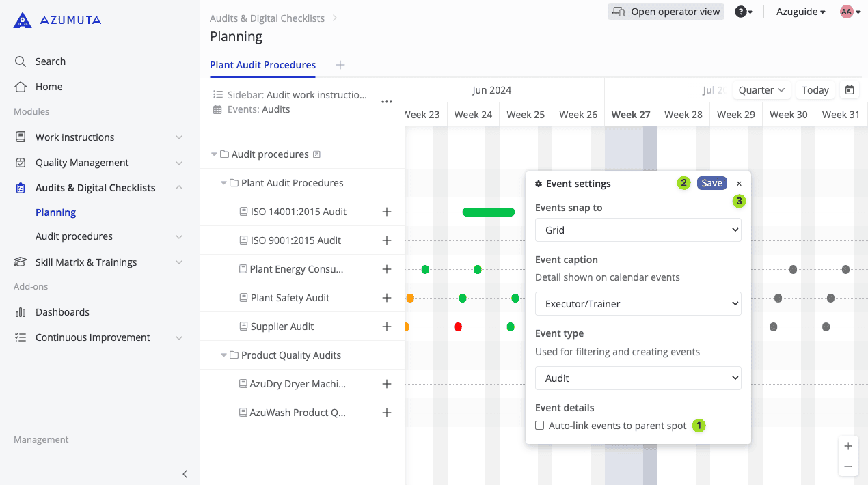868x485 pixels.
Task: Jump to Today in the timeline
Action: [x=815, y=90]
